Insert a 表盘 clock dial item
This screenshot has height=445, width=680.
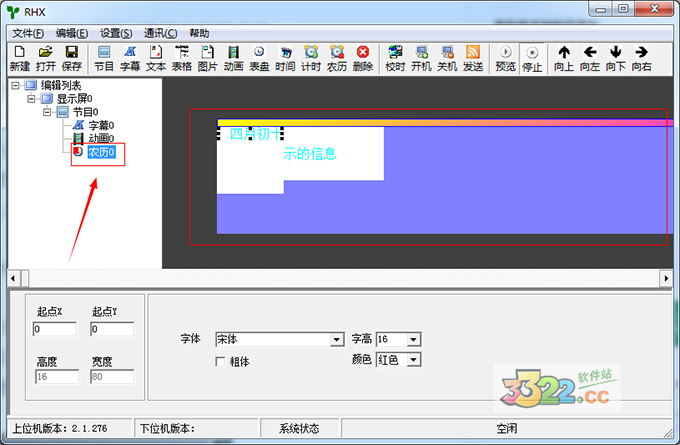[x=259, y=58]
